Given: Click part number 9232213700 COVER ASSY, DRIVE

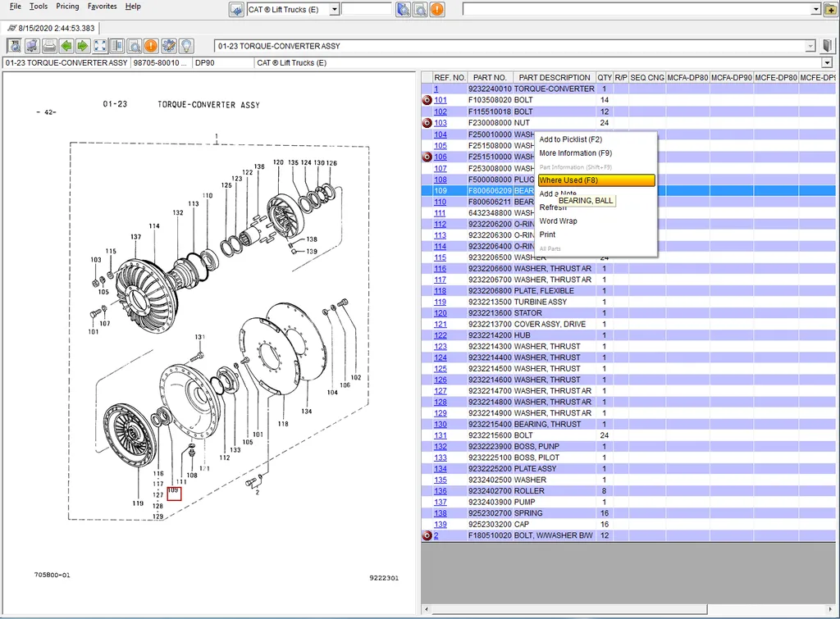Looking at the screenshot, I should [x=490, y=325].
